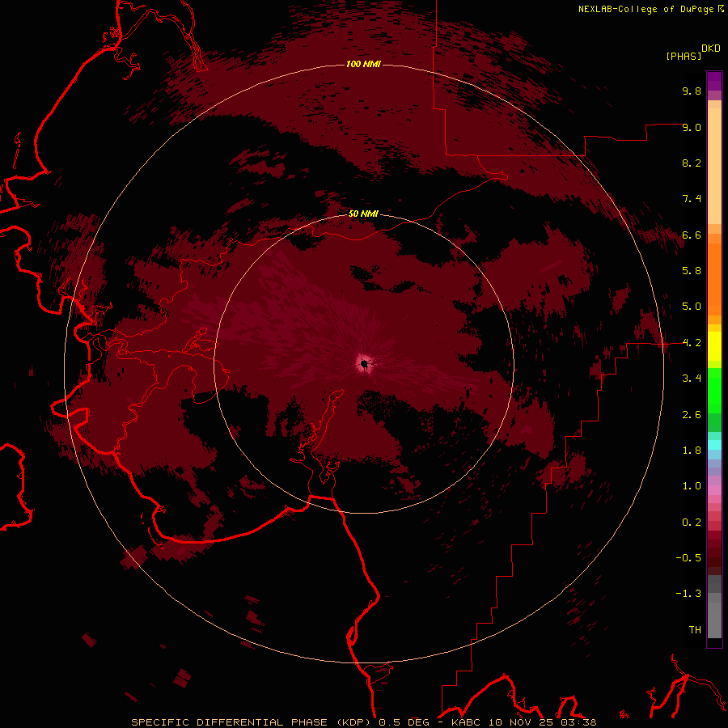
Task: Pick the 3.4 scale label
Action: (692, 378)
